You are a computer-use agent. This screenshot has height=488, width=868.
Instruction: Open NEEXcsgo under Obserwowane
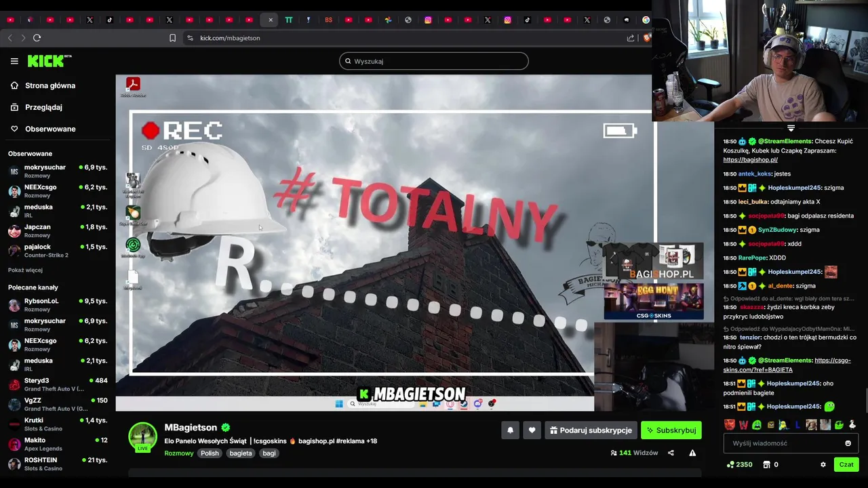[58, 190]
